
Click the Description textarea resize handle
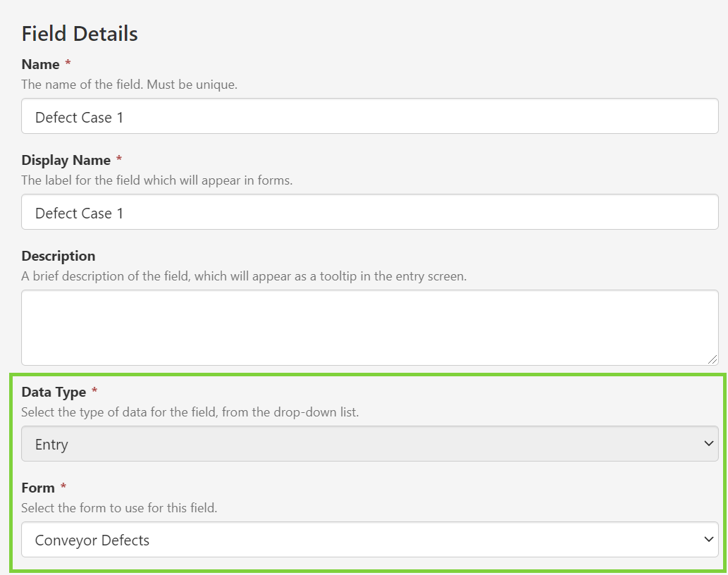[712, 359]
